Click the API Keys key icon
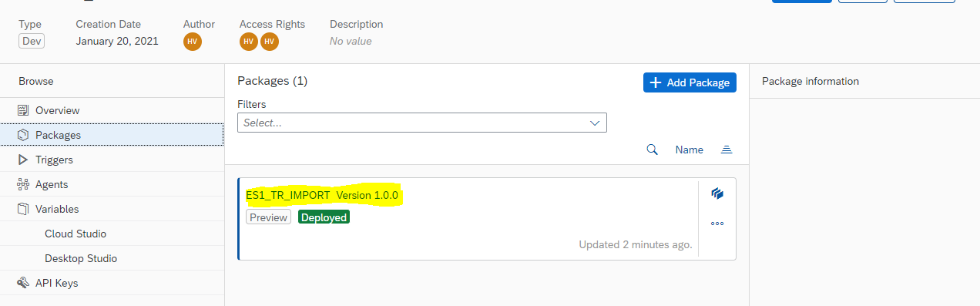The width and height of the screenshot is (980, 306). 23,283
